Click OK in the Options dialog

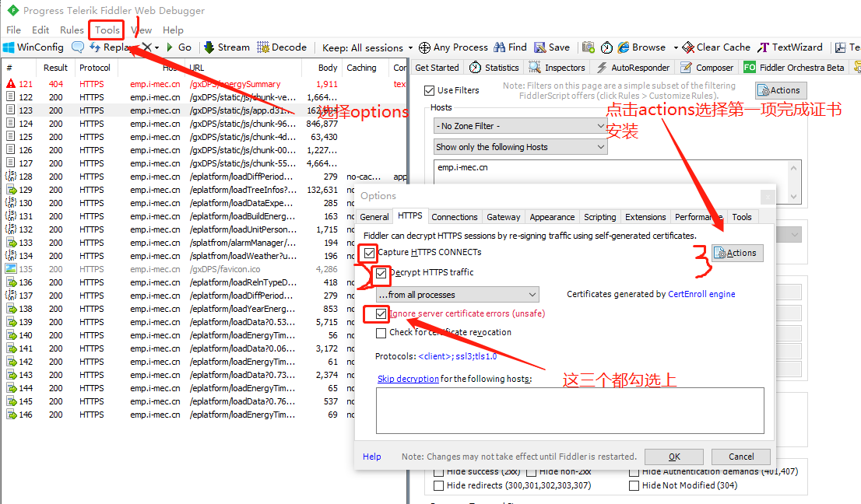click(673, 457)
